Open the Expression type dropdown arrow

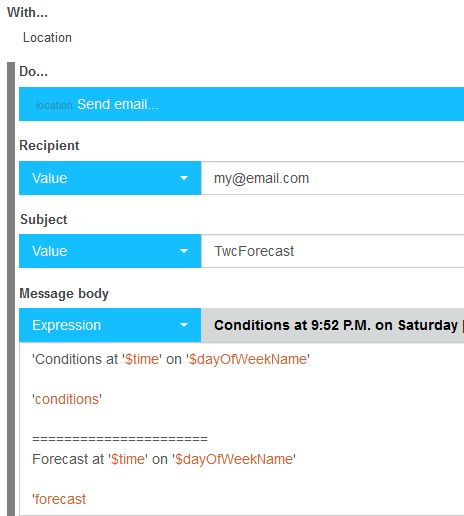tap(184, 325)
